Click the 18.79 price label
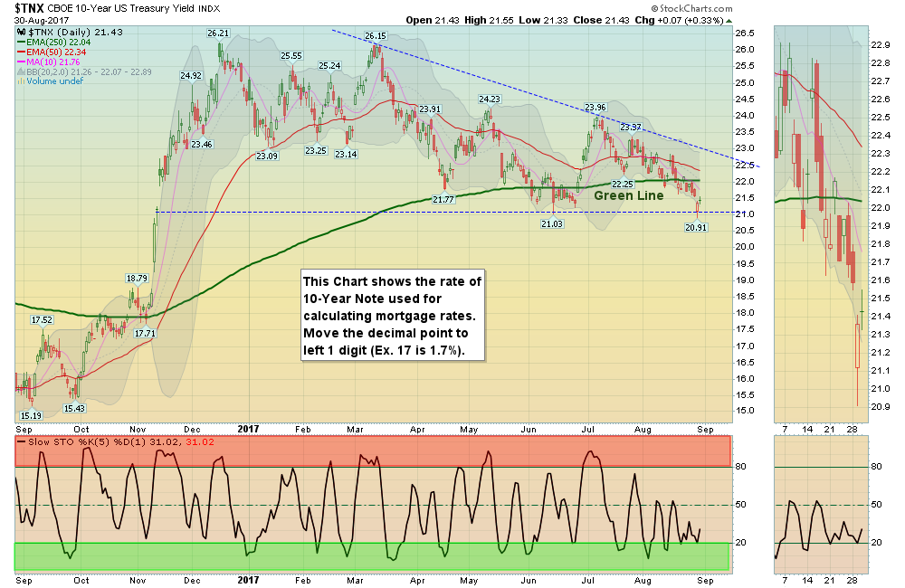 coord(137,278)
